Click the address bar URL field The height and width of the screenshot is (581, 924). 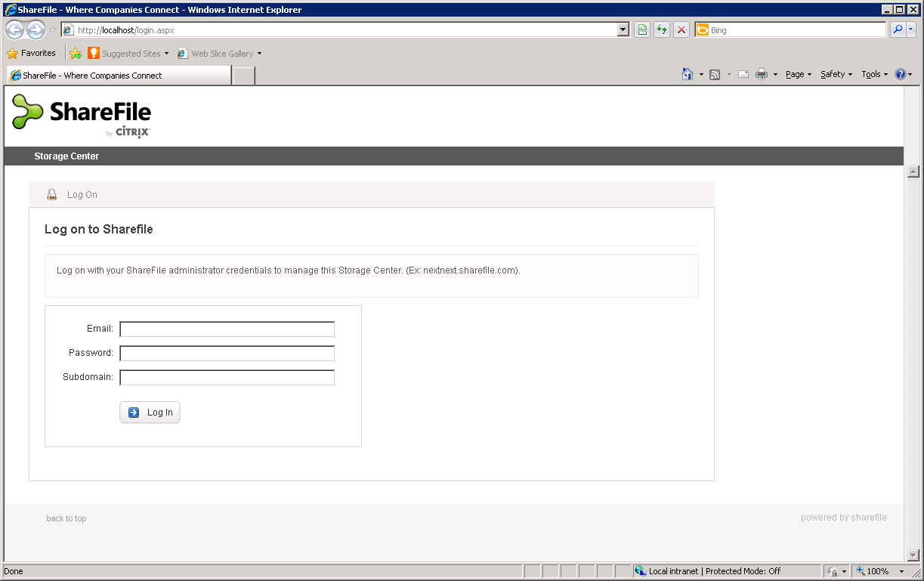click(338, 30)
